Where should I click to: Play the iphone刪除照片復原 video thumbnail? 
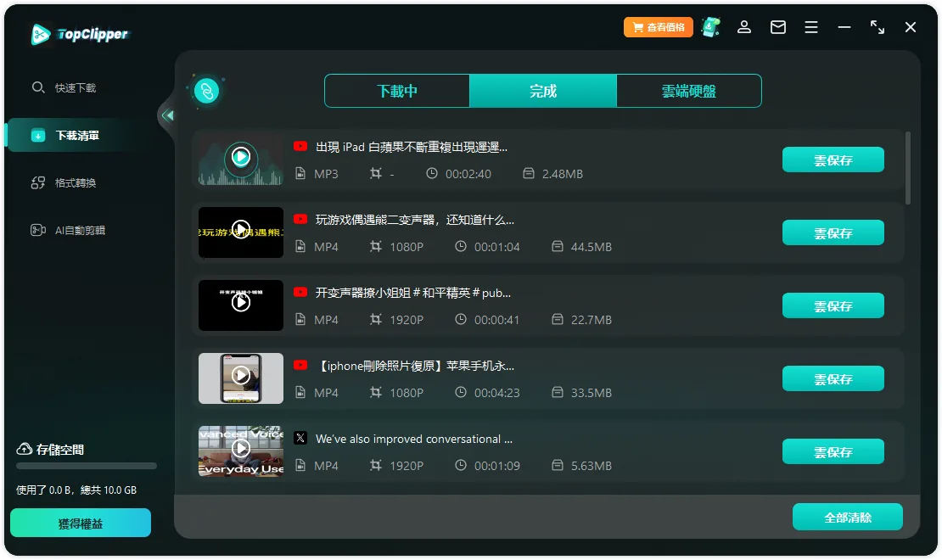[x=241, y=376]
